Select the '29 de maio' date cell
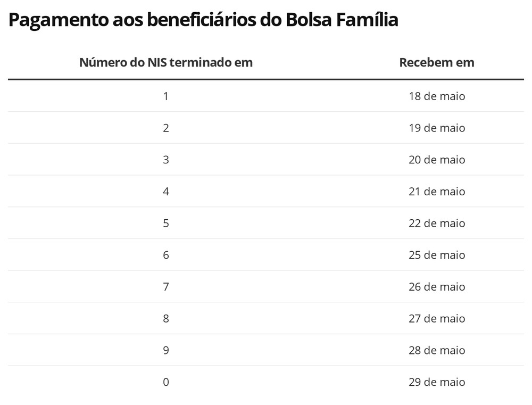The width and height of the screenshot is (532, 405). coord(437,382)
